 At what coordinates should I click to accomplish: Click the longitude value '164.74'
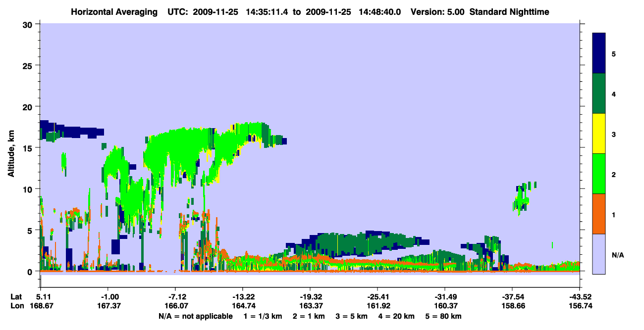[243, 306]
